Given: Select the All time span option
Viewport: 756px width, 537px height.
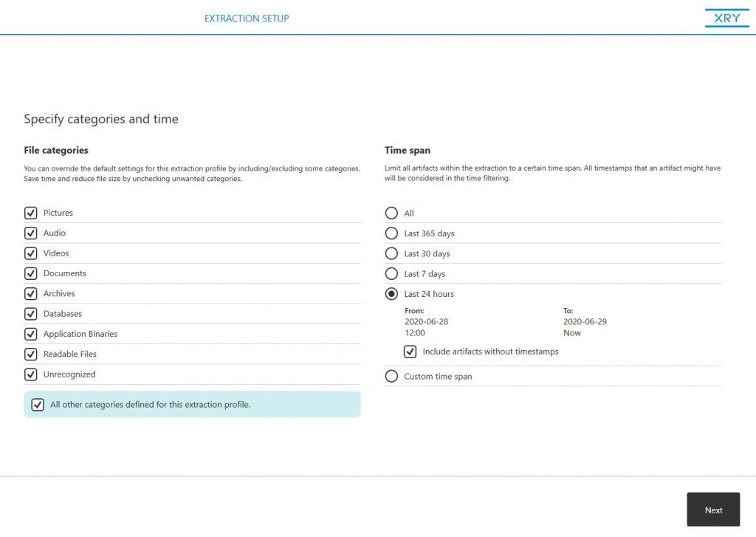Looking at the screenshot, I should pos(391,213).
